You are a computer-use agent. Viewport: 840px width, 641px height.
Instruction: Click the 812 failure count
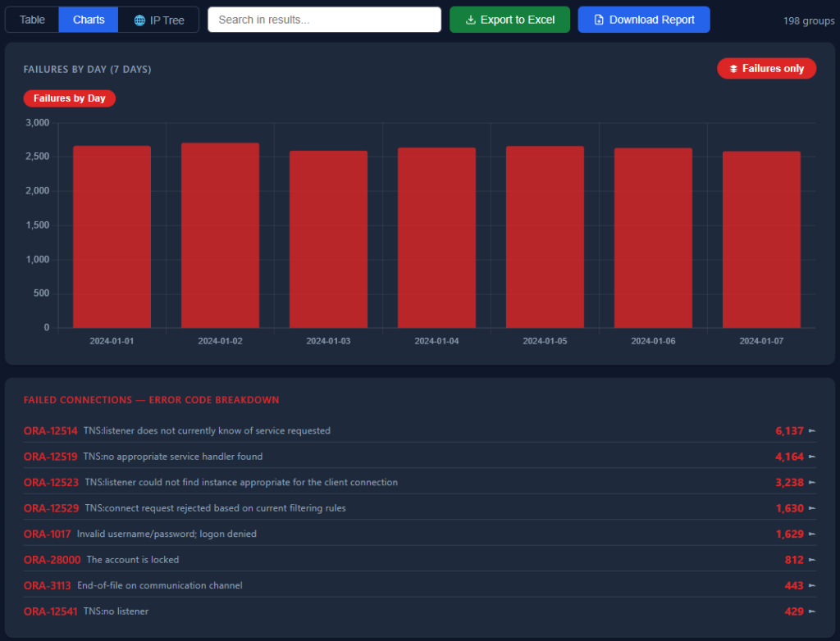point(794,560)
